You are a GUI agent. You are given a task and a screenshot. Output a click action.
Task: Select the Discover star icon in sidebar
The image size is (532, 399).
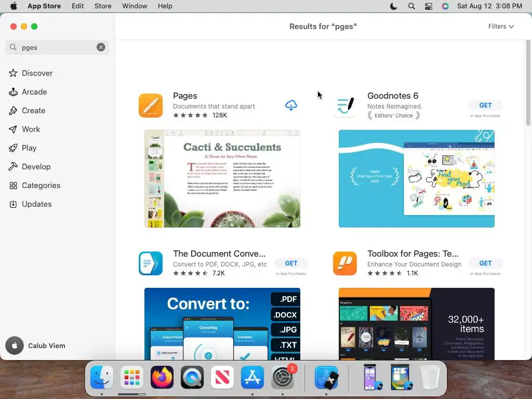tap(13, 73)
